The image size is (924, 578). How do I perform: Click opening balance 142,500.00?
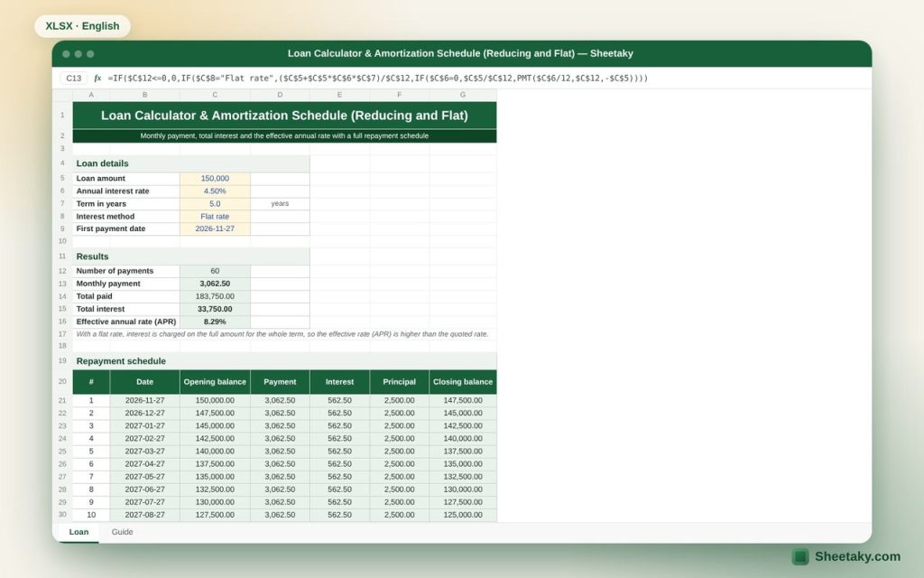tap(215, 438)
